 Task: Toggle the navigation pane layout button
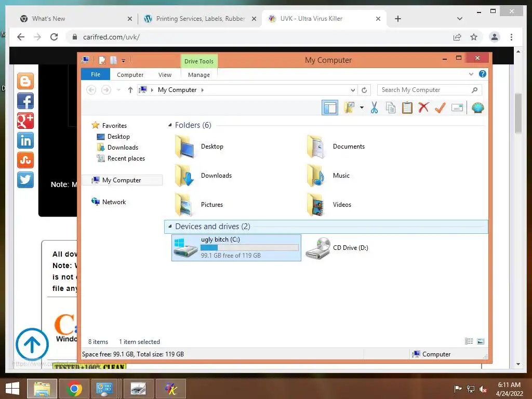pos(330,108)
